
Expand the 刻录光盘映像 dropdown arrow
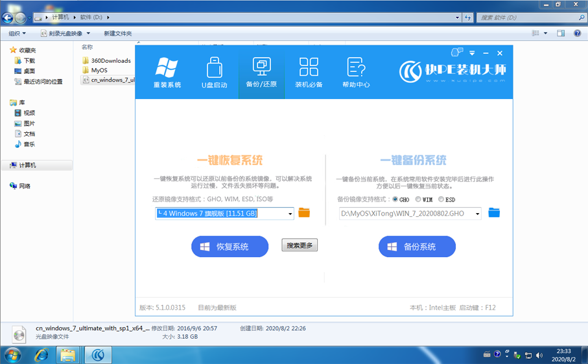click(89, 33)
